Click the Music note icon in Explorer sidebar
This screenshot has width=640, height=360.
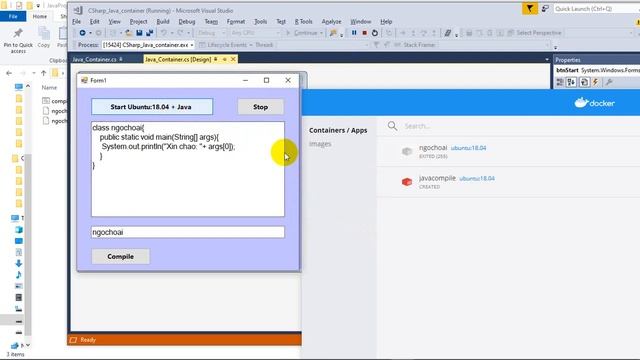point(18,274)
